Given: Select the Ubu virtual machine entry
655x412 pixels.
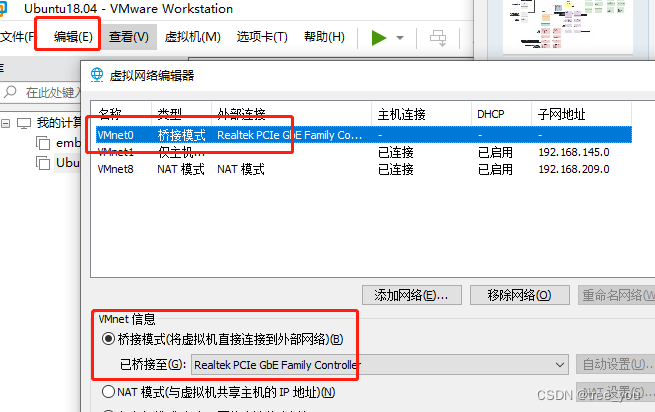Looking at the screenshot, I should click(x=58, y=163).
